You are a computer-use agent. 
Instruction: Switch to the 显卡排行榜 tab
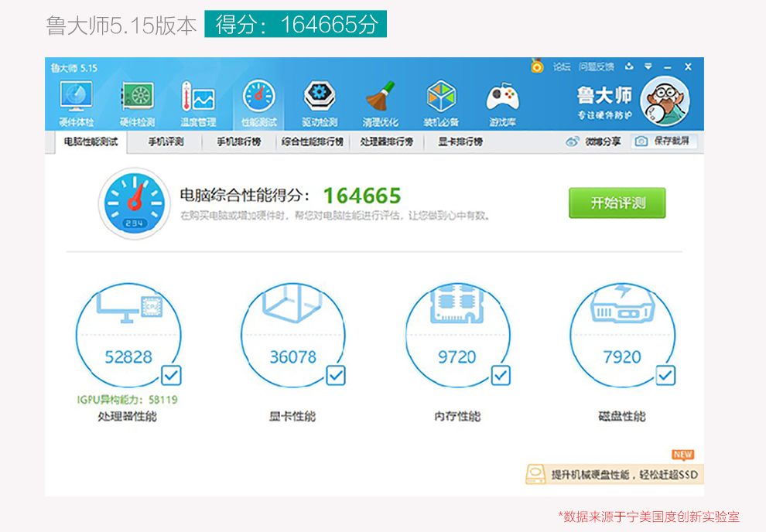[460, 142]
